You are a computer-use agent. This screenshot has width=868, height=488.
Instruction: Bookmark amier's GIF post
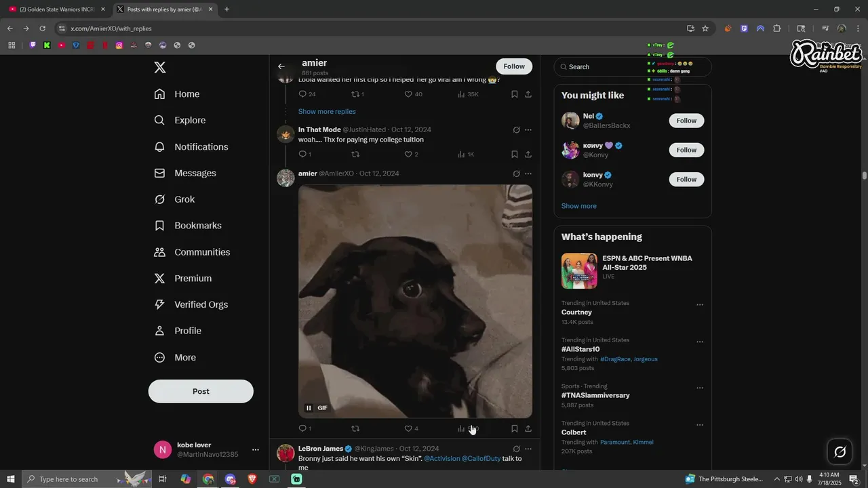click(515, 428)
